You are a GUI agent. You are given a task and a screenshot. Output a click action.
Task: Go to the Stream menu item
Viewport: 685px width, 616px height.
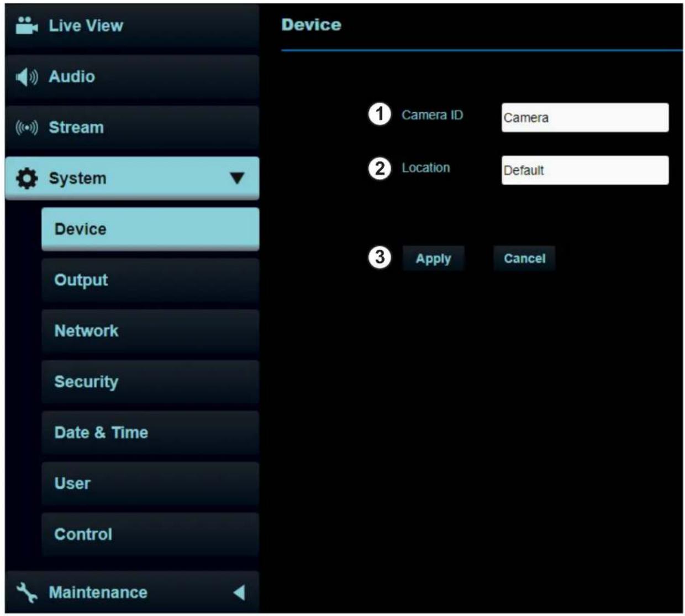tap(132, 128)
